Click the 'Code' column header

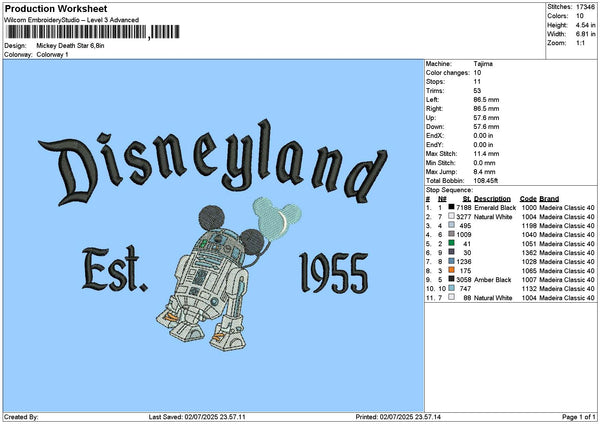pos(528,199)
